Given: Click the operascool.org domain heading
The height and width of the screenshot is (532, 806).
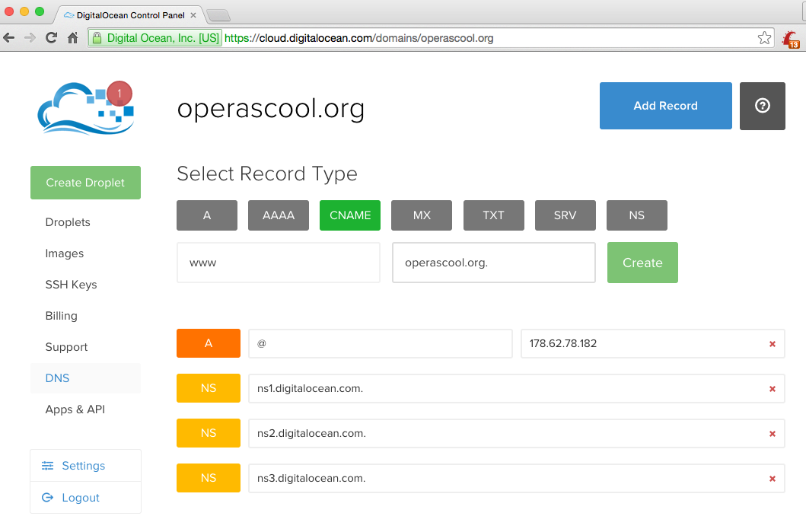Looking at the screenshot, I should (x=271, y=109).
